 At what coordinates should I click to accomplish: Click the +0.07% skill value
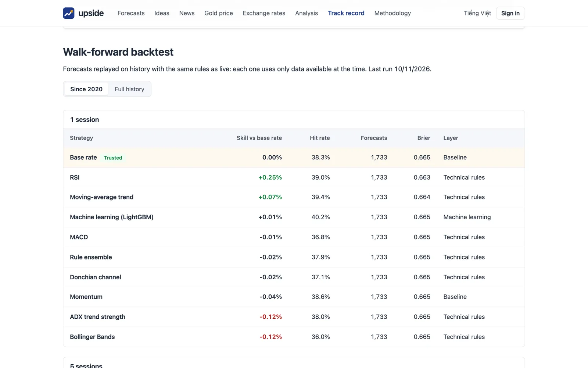[270, 197]
